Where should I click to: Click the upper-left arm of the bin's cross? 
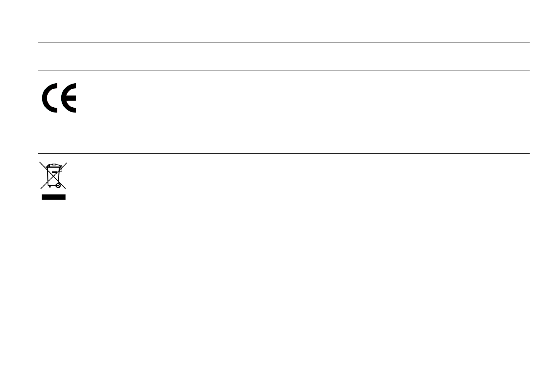(43, 165)
